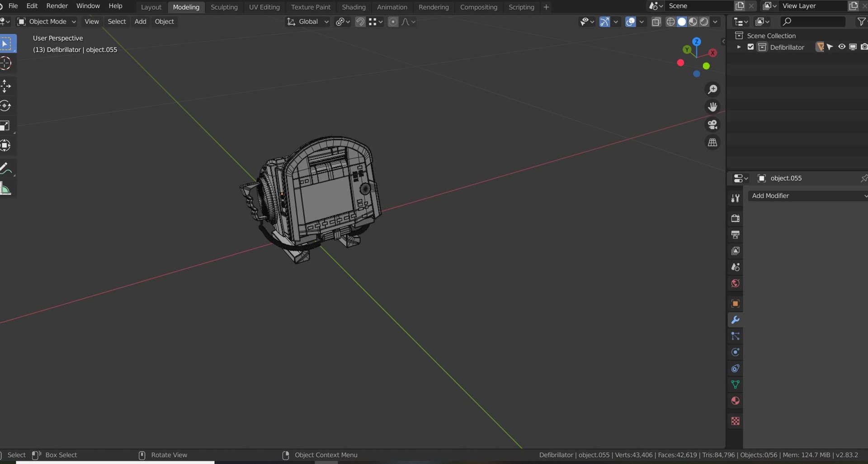Open object visibility and selectability dropdown
Image resolution: width=868 pixels, height=464 pixels.
tap(586, 22)
